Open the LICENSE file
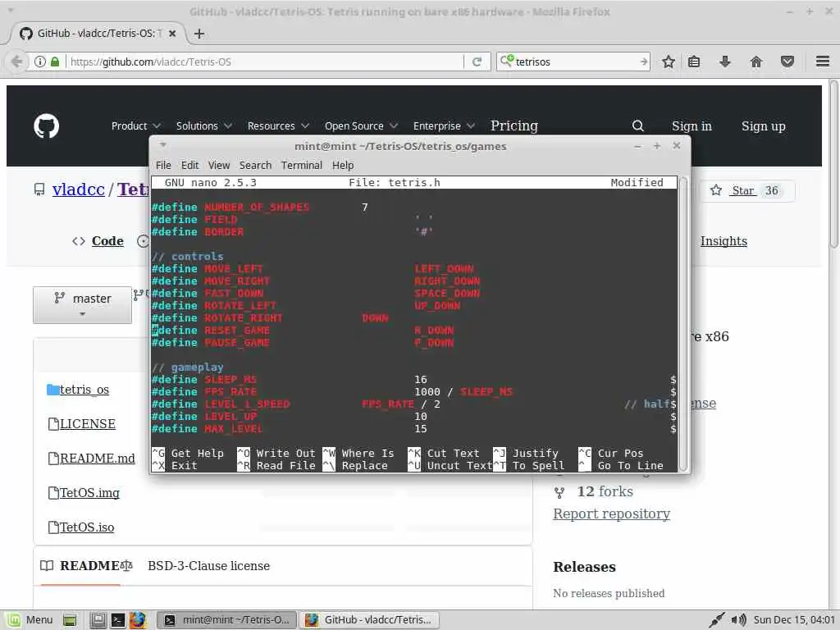Screen dimensions: 840x630 point(87,424)
